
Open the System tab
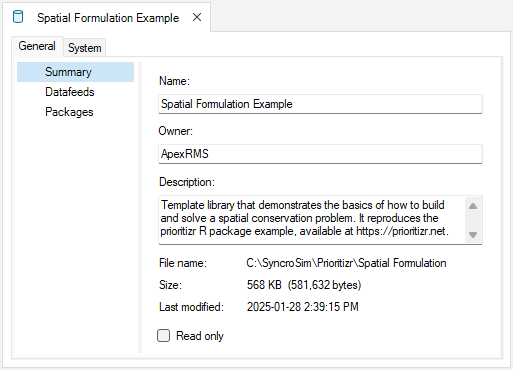pos(85,48)
